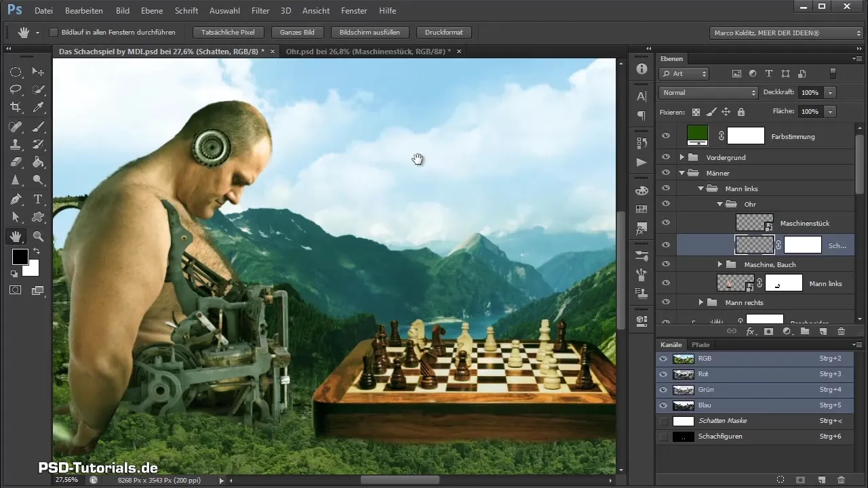Click the Ganzes Bild button
Screen dimensions: 868x488
(x=296, y=33)
